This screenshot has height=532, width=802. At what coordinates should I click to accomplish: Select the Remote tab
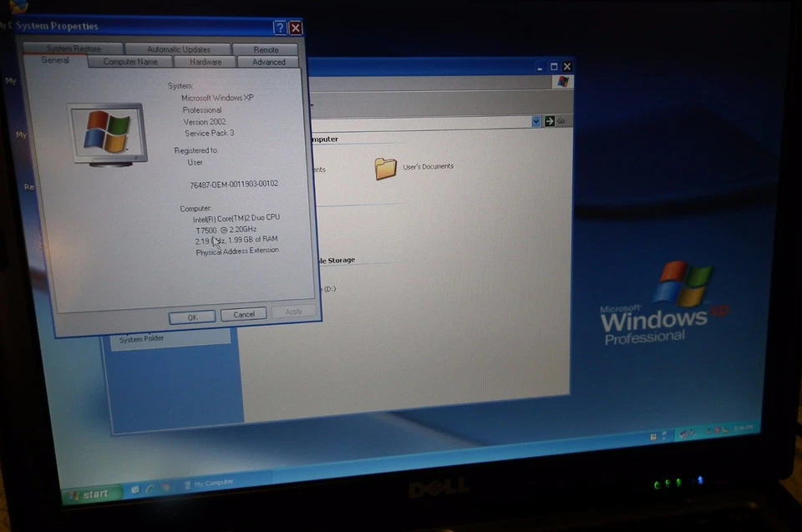pyautogui.click(x=266, y=48)
